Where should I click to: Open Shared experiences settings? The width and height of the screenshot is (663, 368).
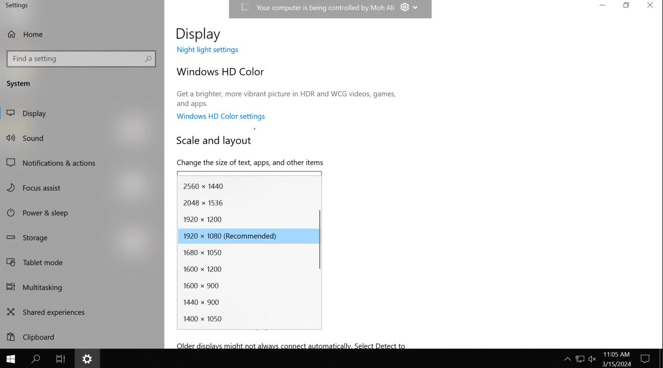click(x=53, y=312)
